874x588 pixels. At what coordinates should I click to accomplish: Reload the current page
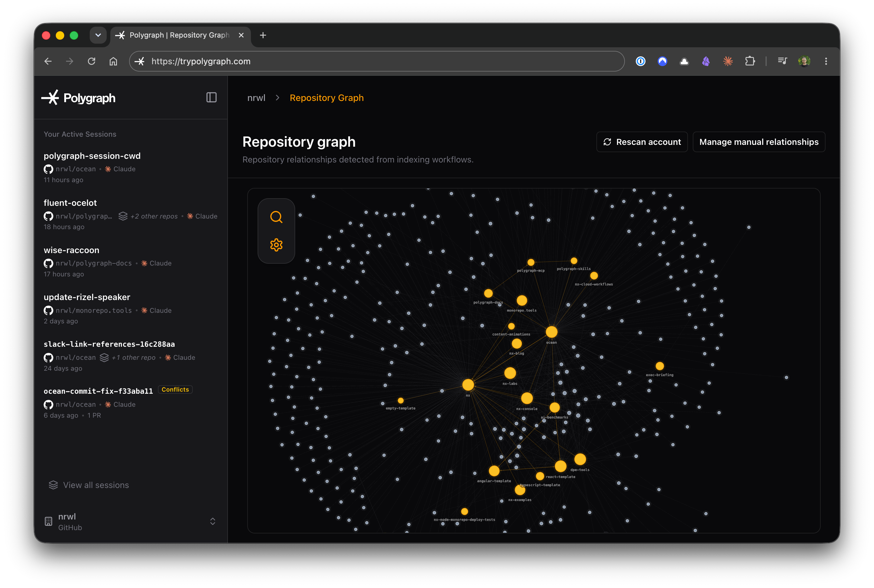92,61
